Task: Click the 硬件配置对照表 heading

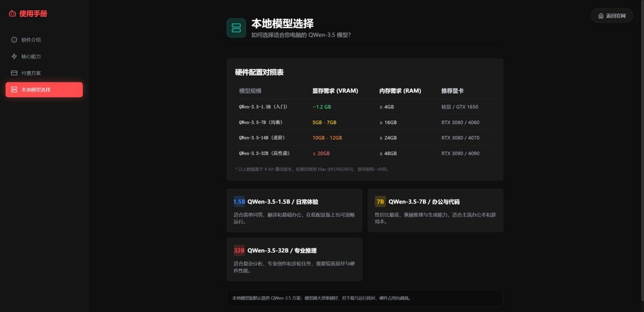Action: 259,72
